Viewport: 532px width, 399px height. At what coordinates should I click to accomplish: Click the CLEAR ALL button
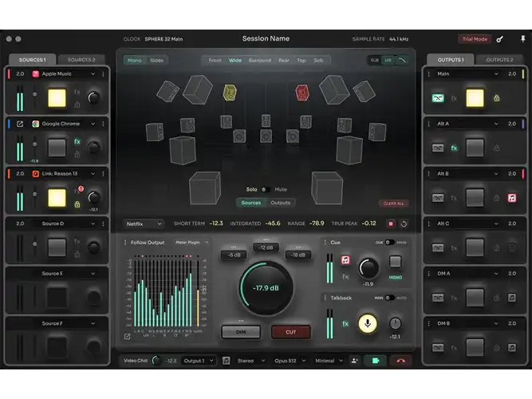tap(393, 203)
